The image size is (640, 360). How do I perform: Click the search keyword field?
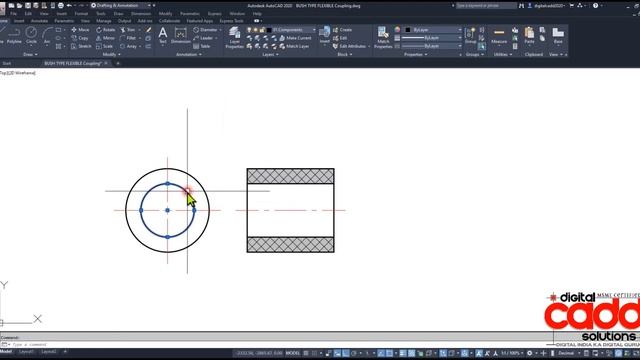click(x=486, y=6)
